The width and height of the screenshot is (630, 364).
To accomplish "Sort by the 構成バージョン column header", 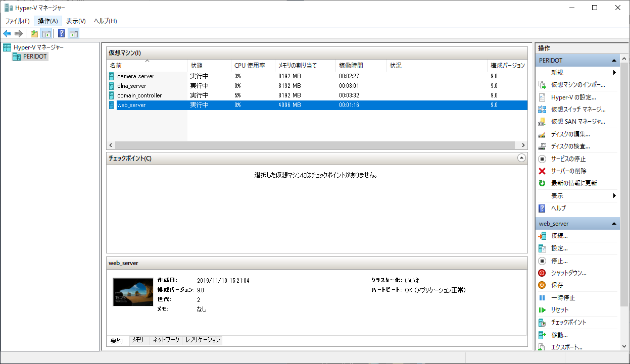I will pyautogui.click(x=507, y=66).
